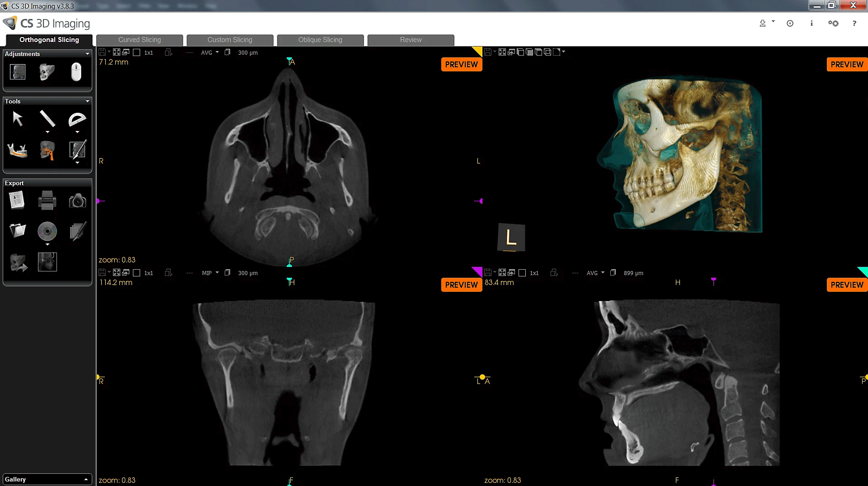Open the 3D skull rendering adjustments icon

click(x=47, y=72)
